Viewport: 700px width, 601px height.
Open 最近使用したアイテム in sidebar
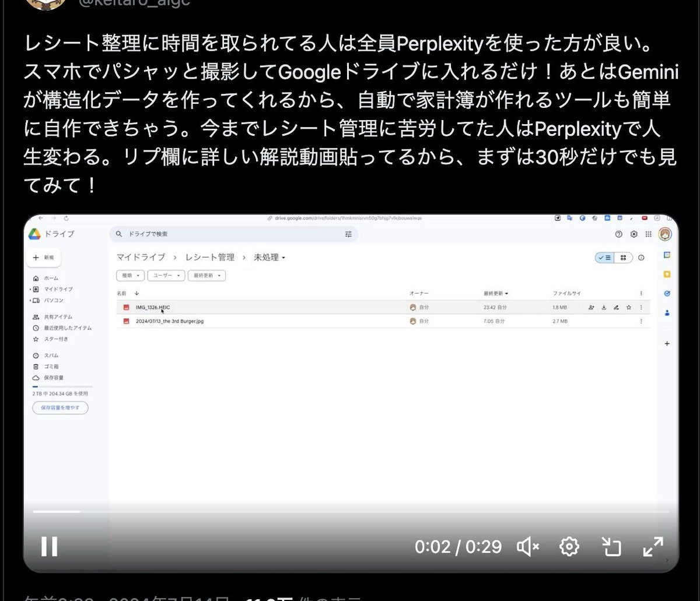pos(63,328)
